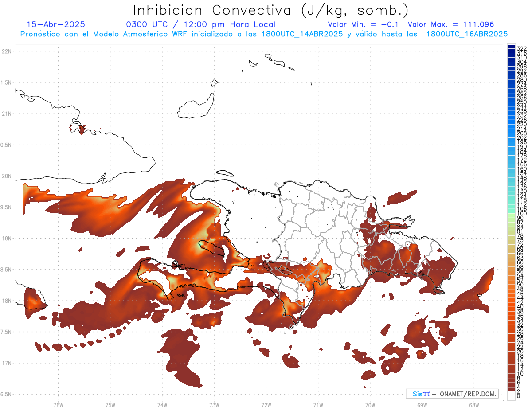
Task: Click the 18N latitude label
Action: [x=7, y=301]
